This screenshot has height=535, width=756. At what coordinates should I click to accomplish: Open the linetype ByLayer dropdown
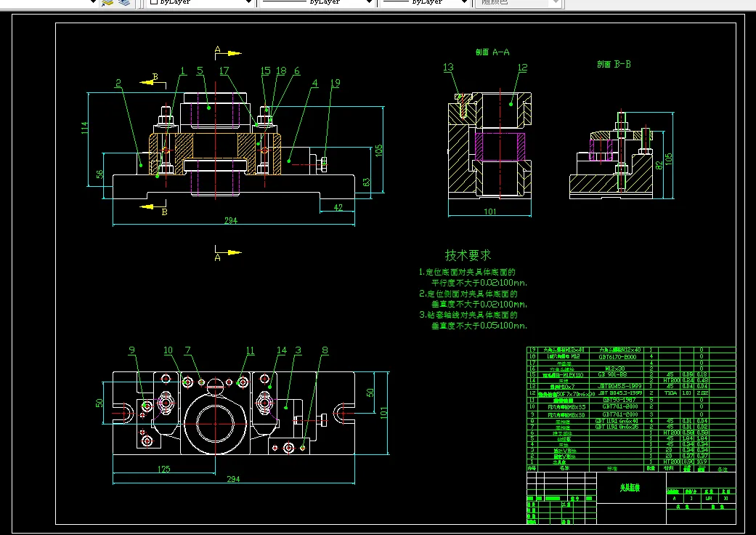pyautogui.click(x=316, y=2)
